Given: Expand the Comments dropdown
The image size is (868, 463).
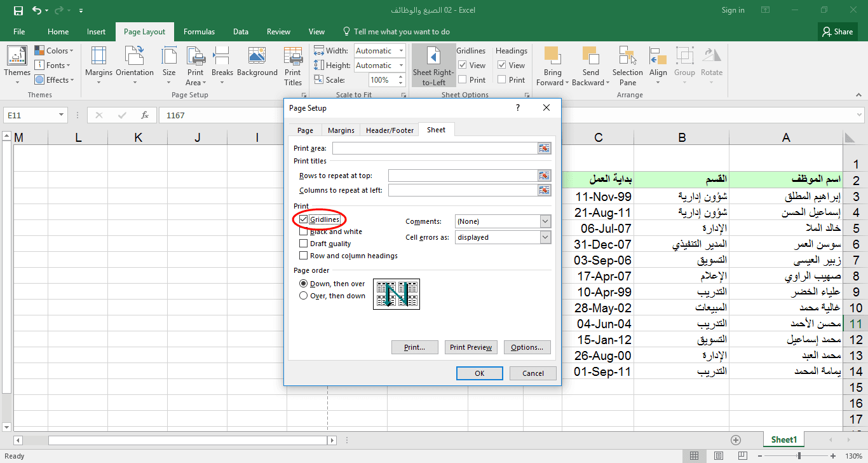Looking at the screenshot, I should click(x=545, y=221).
